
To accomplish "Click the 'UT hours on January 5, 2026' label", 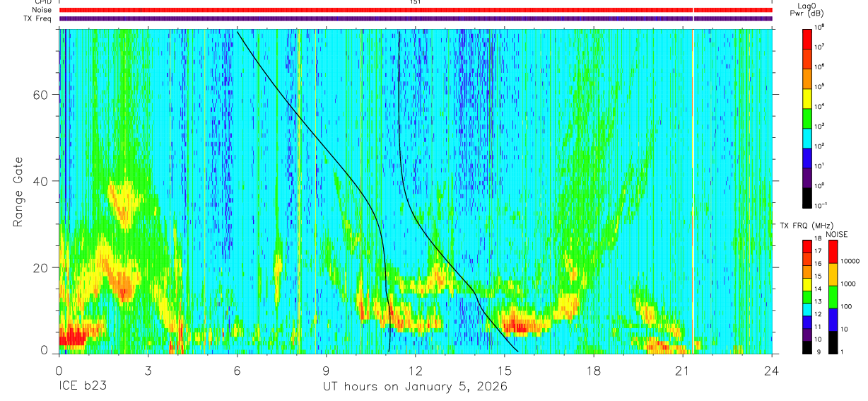I will click(415, 387).
